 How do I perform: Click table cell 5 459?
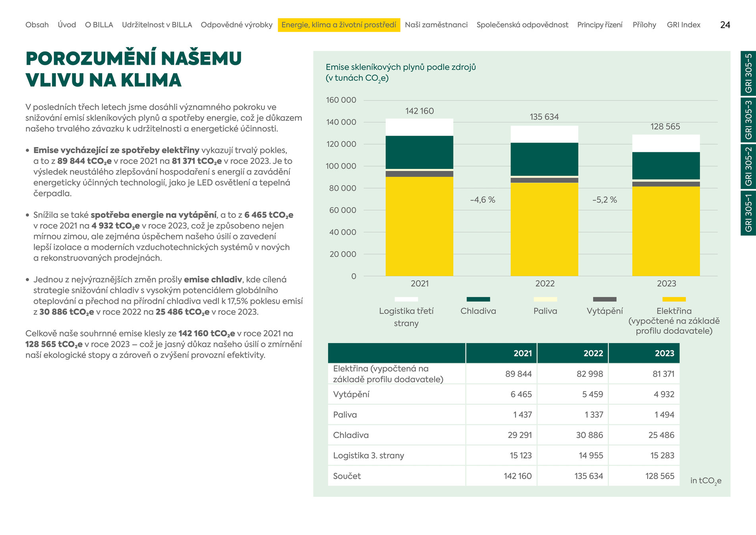click(x=592, y=394)
